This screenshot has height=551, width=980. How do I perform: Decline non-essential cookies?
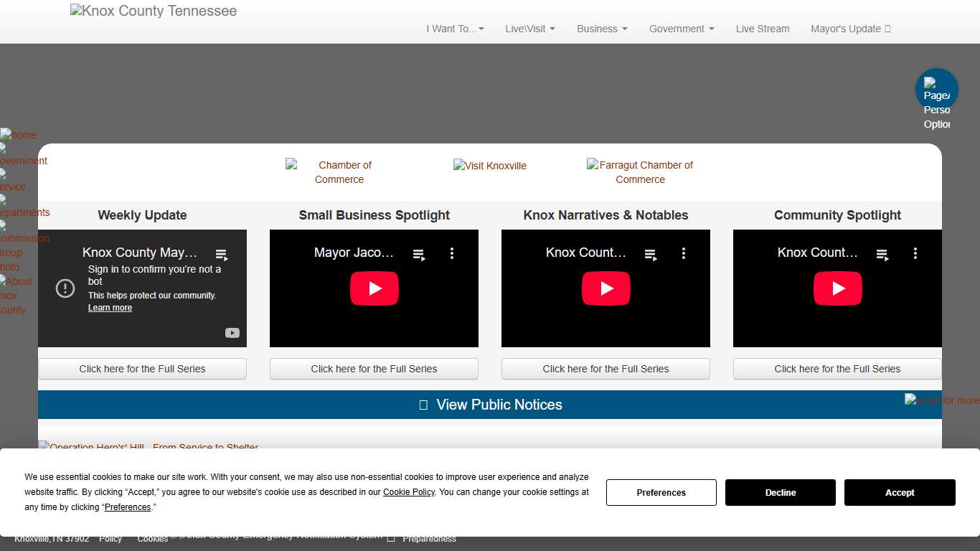pyautogui.click(x=780, y=493)
